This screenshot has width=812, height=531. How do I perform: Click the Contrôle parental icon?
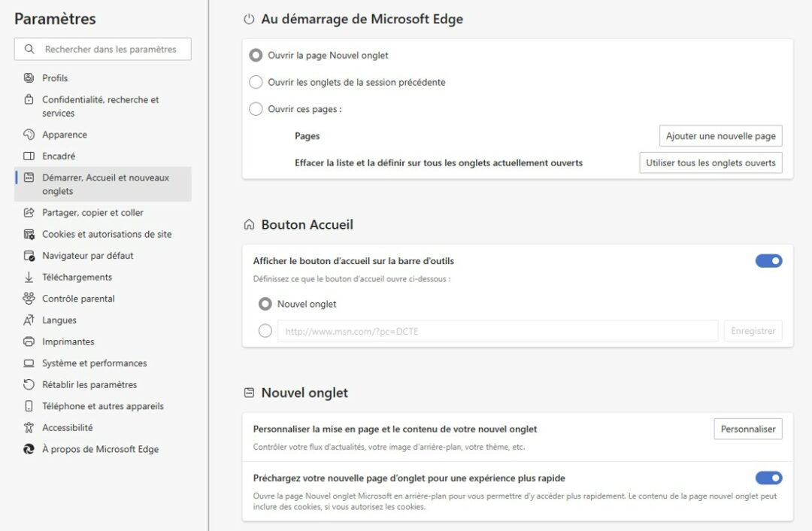pyautogui.click(x=29, y=299)
